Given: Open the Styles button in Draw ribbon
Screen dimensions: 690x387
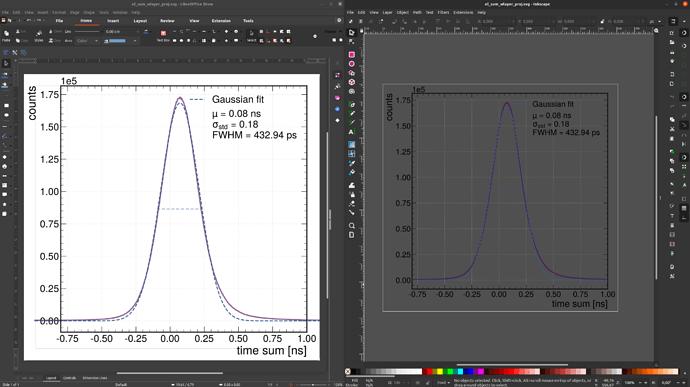Looking at the screenshot, I should [x=39, y=35].
